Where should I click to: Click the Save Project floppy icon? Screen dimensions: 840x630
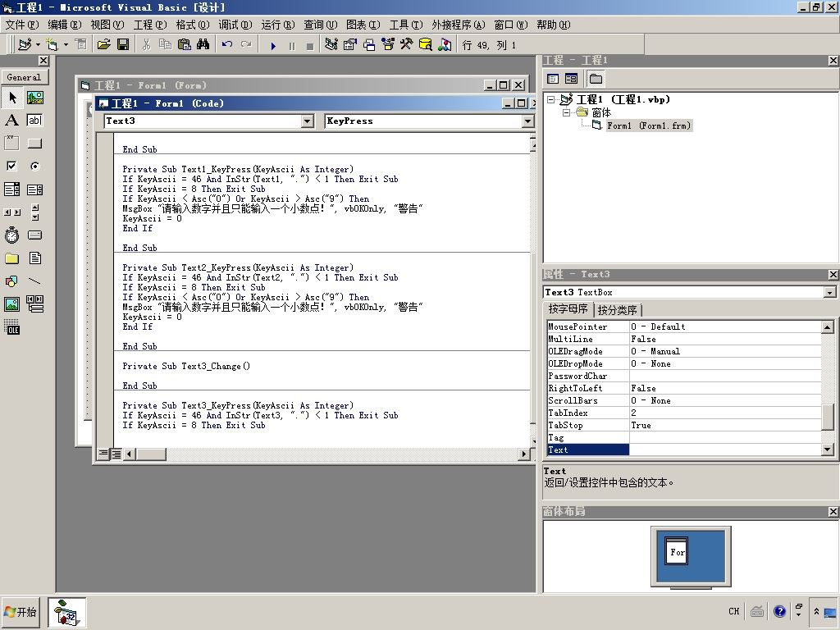(x=123, y=44)
